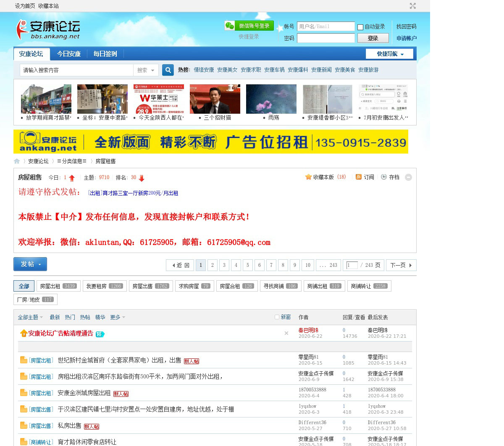This screenshot has width=504, height=446.
Task: Click the clock archive icon
Action: point(384,177)
